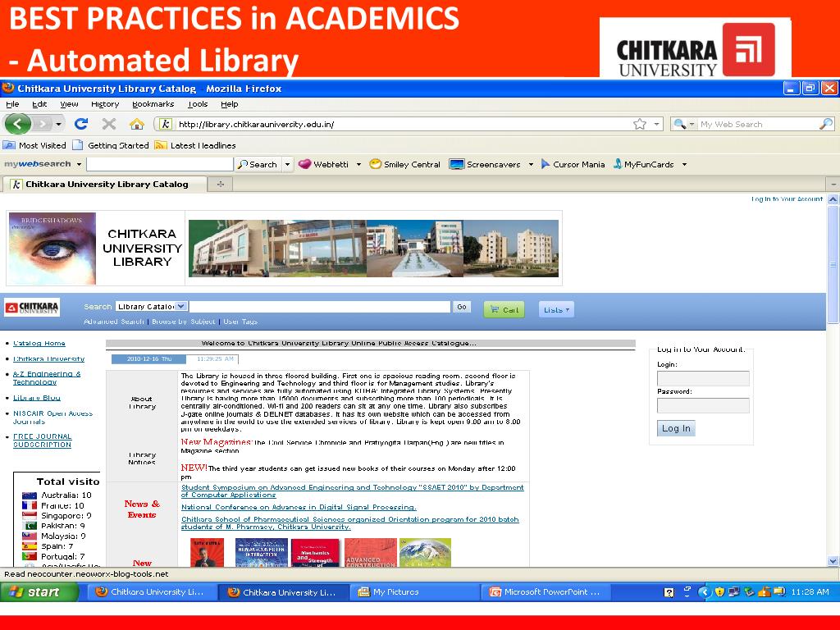Click the Login text field

(x=703, y=378)
